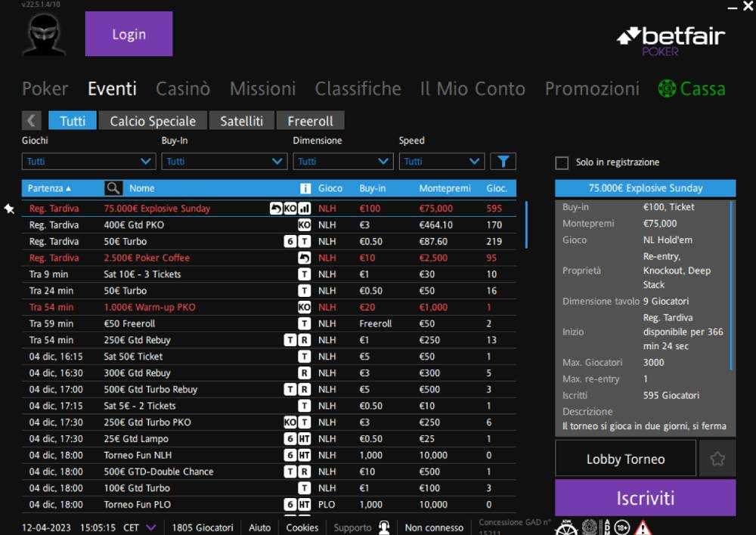
Task: Click the filter funnel icon next to Speed
Action: coord(503,160)
